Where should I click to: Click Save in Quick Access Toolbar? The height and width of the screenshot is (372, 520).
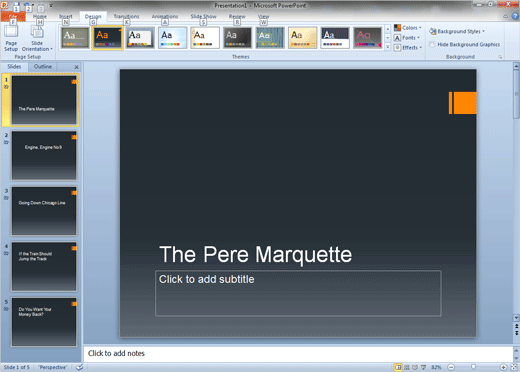(16, 5)
